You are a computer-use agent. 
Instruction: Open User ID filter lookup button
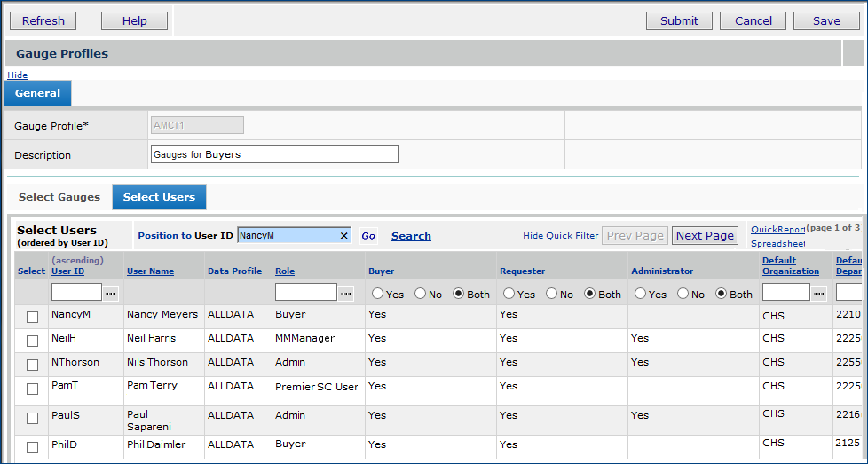111,294
